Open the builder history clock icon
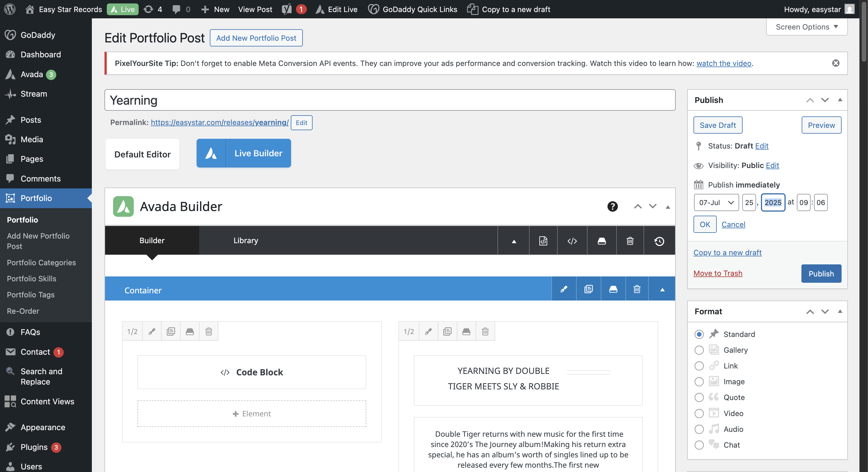The height and width of the screenshot is (472, 868). 659,241
